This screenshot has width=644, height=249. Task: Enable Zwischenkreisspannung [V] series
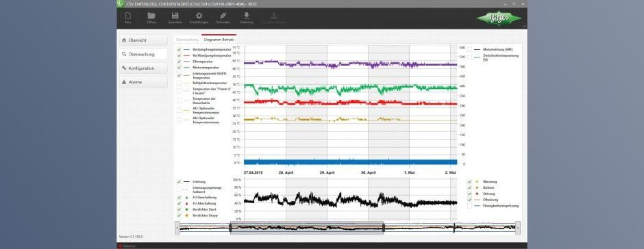click(x=469, y=57)
